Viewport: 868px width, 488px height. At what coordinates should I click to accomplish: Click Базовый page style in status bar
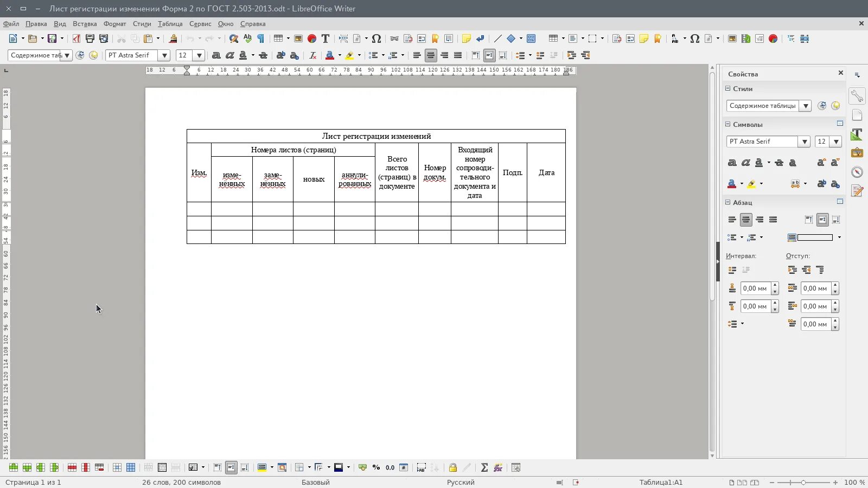315,482
